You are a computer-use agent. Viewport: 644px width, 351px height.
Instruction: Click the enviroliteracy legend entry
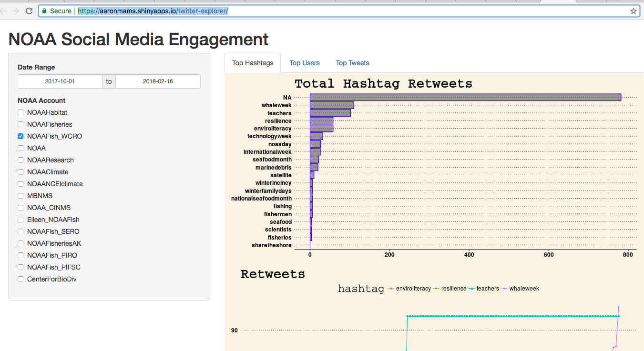click(409, 289)
